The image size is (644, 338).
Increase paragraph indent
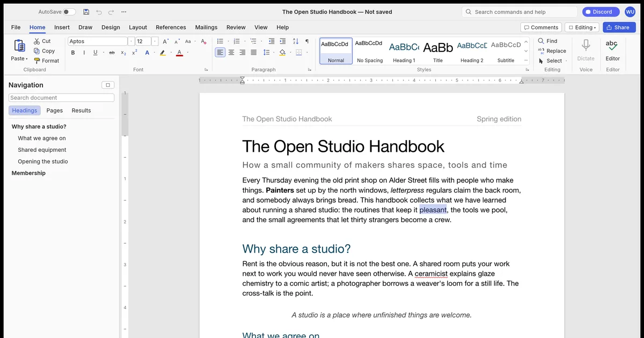282,41
